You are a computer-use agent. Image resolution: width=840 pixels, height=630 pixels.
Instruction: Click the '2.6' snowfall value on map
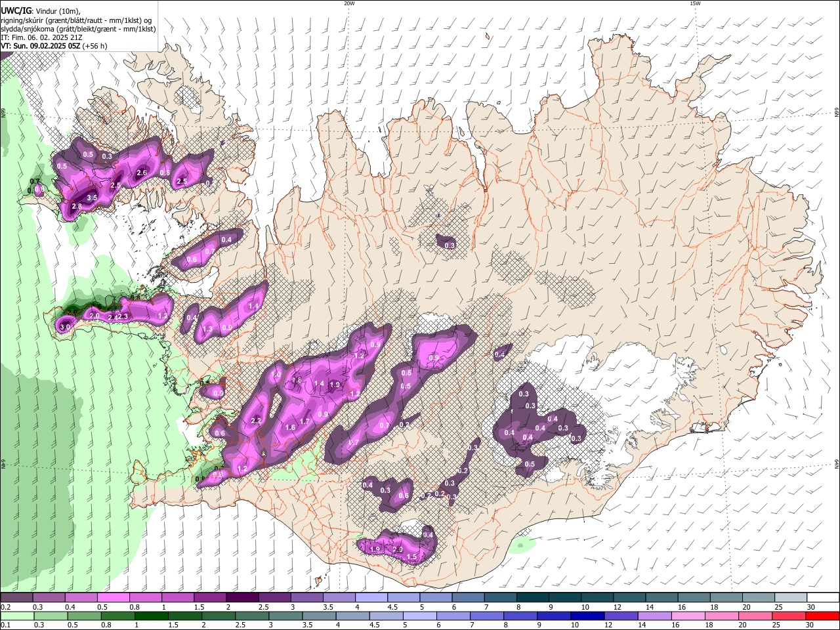(142, 173)
